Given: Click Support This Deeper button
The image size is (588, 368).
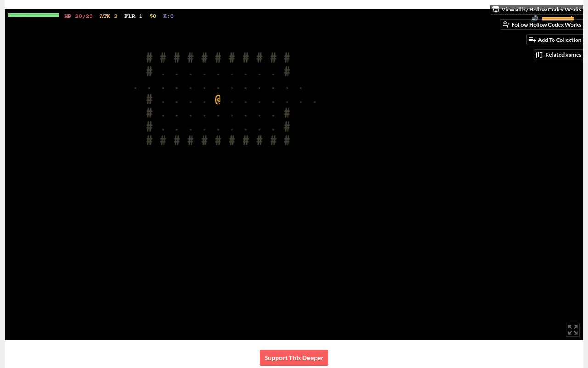Looking at the screenshot, I should (294, 358).
